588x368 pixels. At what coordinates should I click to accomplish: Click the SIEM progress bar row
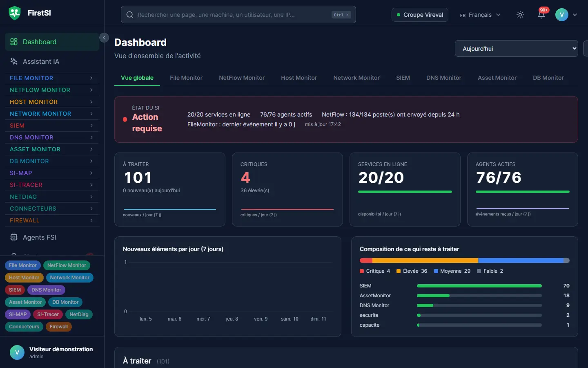click(x=465, y=286)
